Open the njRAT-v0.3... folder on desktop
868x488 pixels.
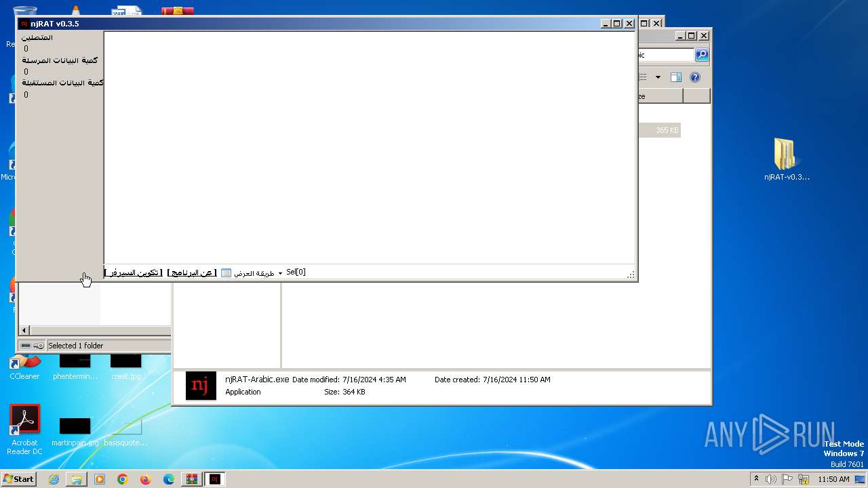click(787, 160)
